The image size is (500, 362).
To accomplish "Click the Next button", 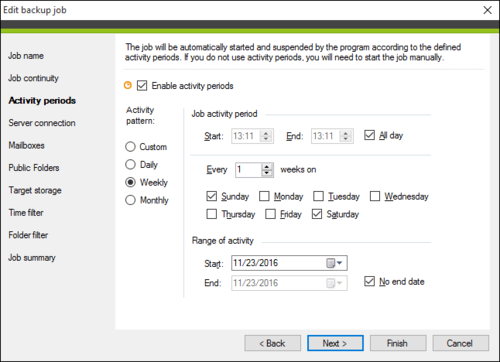I will tap(335, 343).
